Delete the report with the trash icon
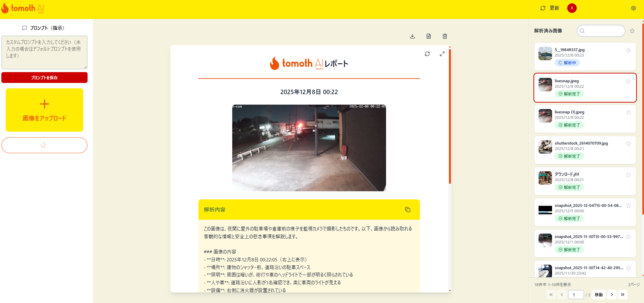Image resolution: width=644 pixels, height=303 pixels. click(x=445, y=36)
